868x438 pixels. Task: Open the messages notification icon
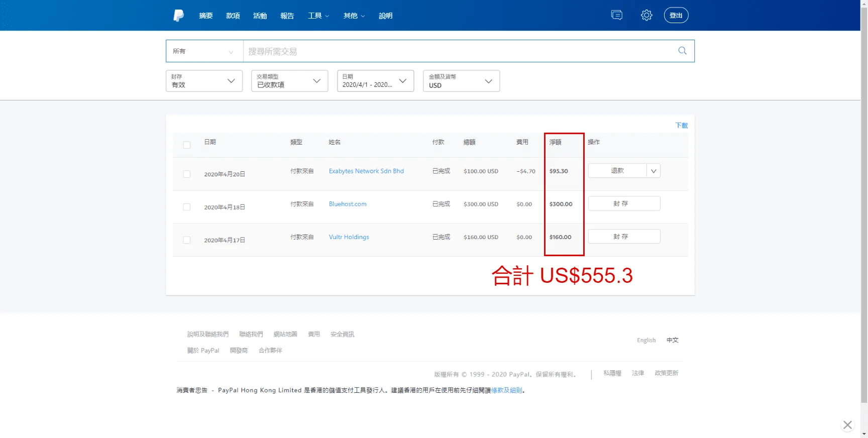617,15
